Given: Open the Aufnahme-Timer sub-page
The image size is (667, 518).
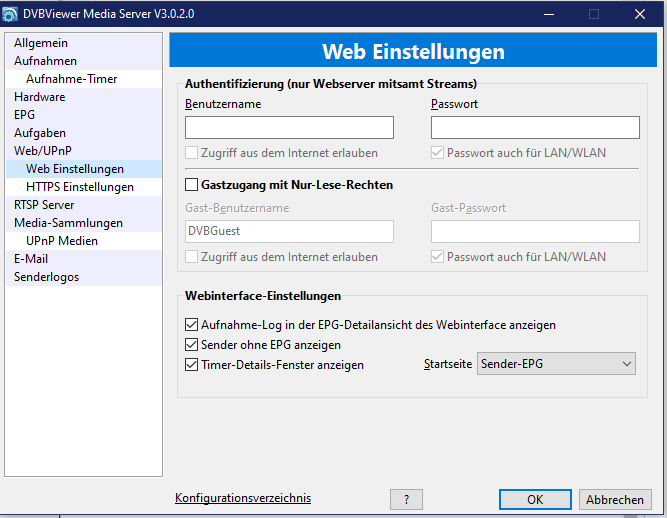Looking at the screenshot, I should 84,79.
